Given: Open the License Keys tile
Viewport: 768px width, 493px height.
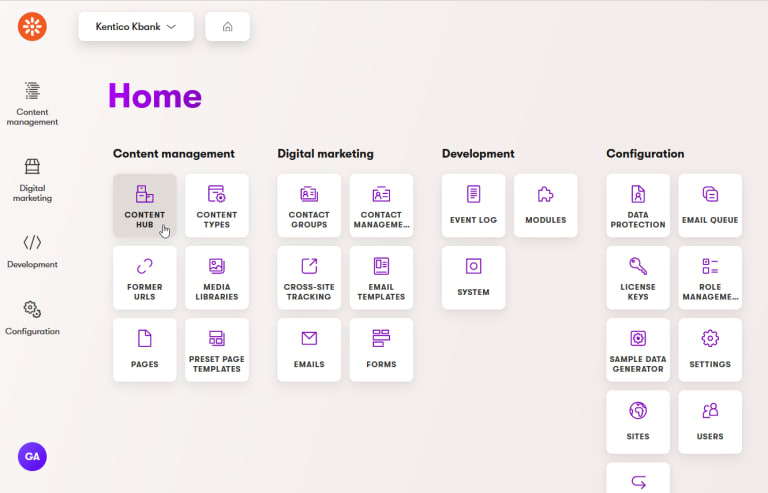Looking at the screenshot, I should pos(638,278).
